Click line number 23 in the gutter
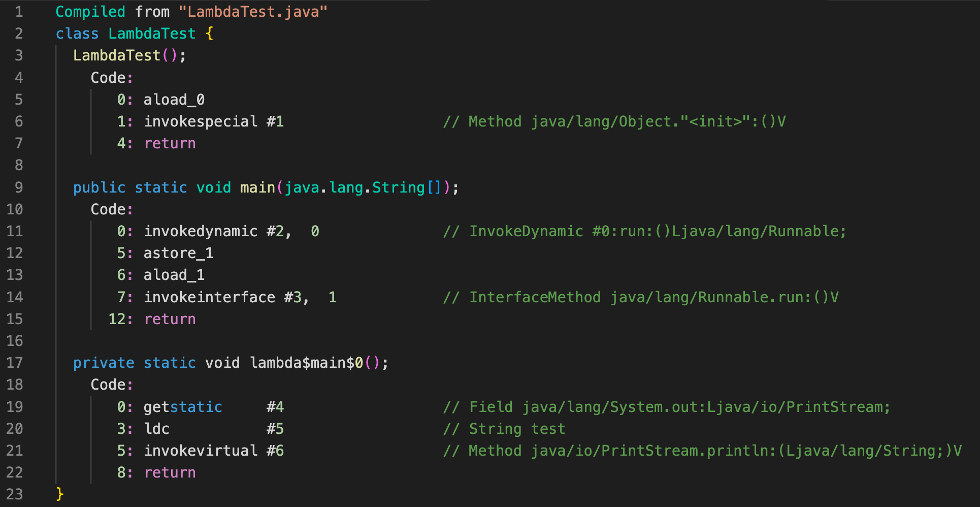The image size is (980, 507). 15,494
